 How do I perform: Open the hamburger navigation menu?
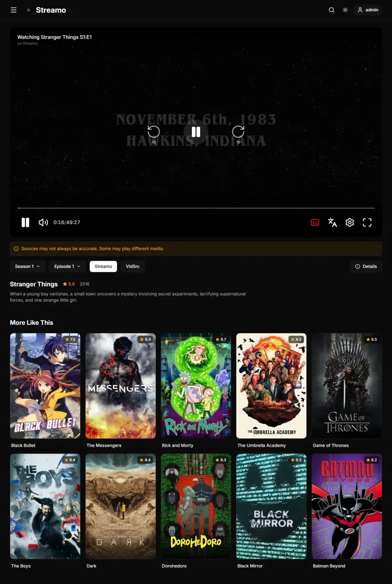pyautogui.click(x=14, y=10)
